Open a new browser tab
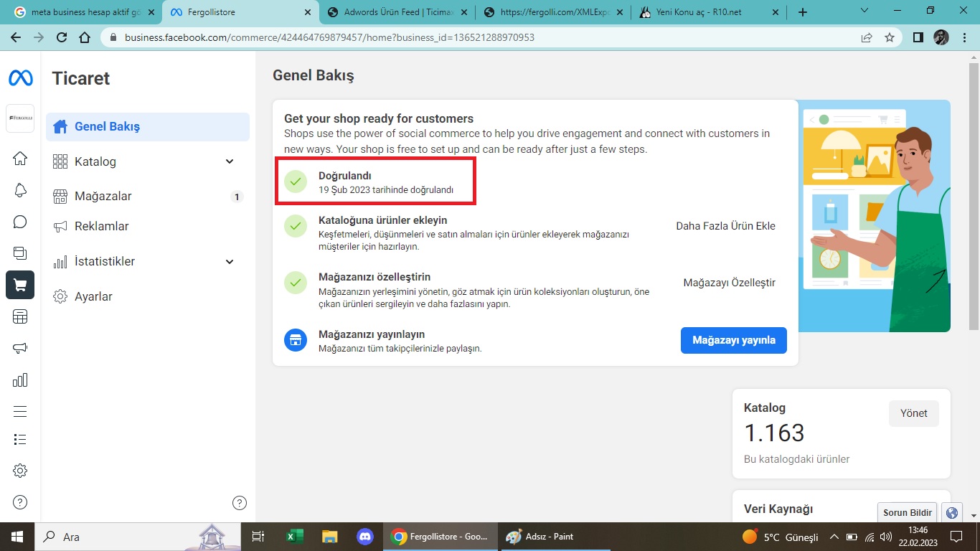The image size is (980, 551). pyautogui.click(x=803, y=12)
